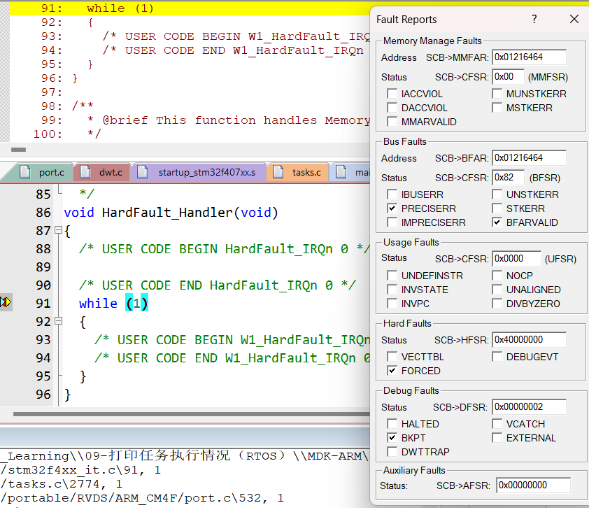Collapse the function body at line 87

[x=58, y=230]
